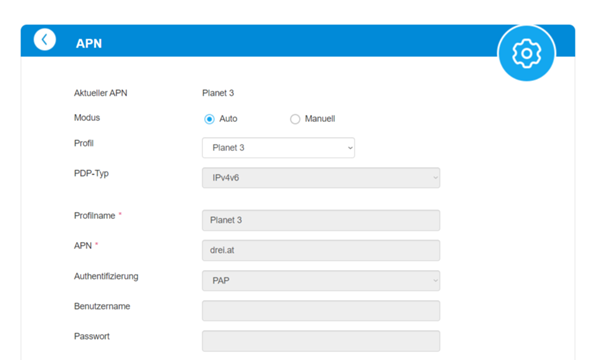Open the Profil dropdown
This screenshot has height=360, width=590.
278,148
